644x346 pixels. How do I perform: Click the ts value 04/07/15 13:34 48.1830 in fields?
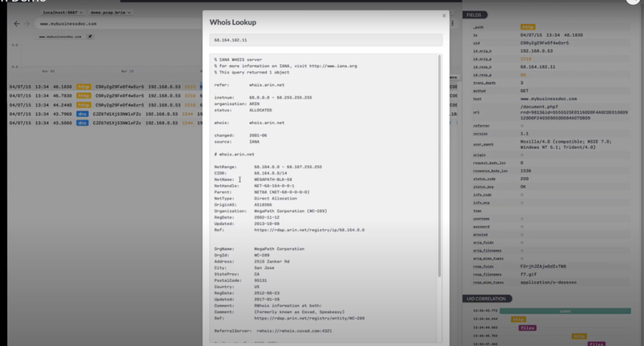point(552,35)
